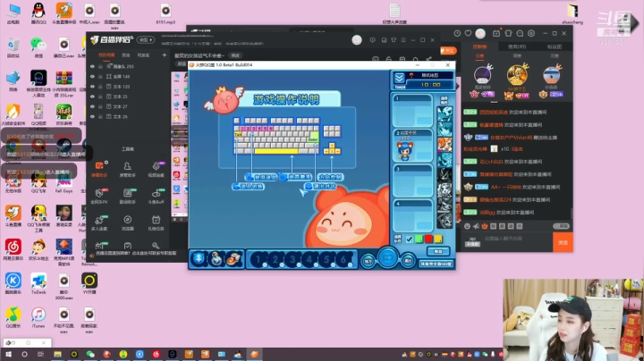Expand the double-chevron map dropdown in game
Image resolution: width=644 pixels, height=361 pixels.
[399, 78]
